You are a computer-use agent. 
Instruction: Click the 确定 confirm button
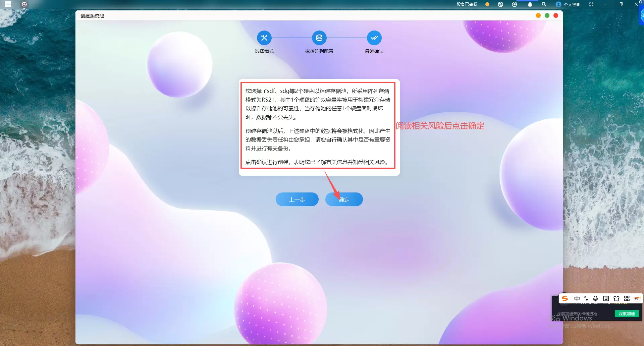(344, 199)
